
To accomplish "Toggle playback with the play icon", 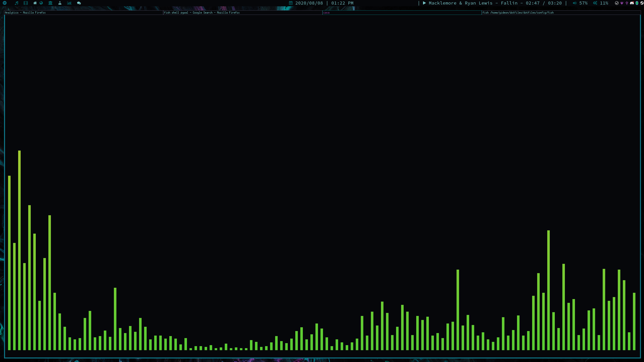I will [x=424, y=3].
